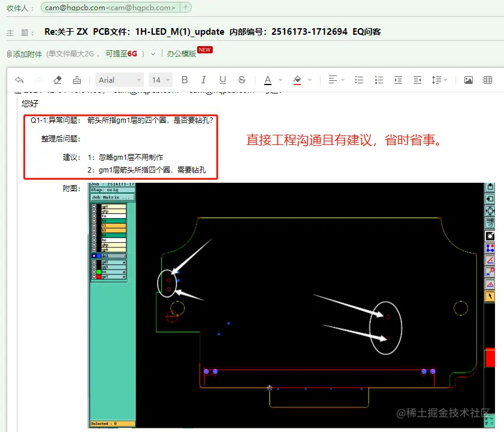Viewport: 504px width, 432px height.
Task: Click the zoom-fit icon in CAM sidebar
Action: pyautogui.click(x=490, y=211)
